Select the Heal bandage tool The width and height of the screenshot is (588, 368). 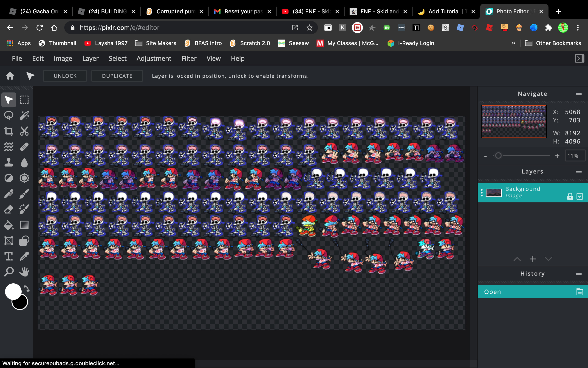(24, 147)
